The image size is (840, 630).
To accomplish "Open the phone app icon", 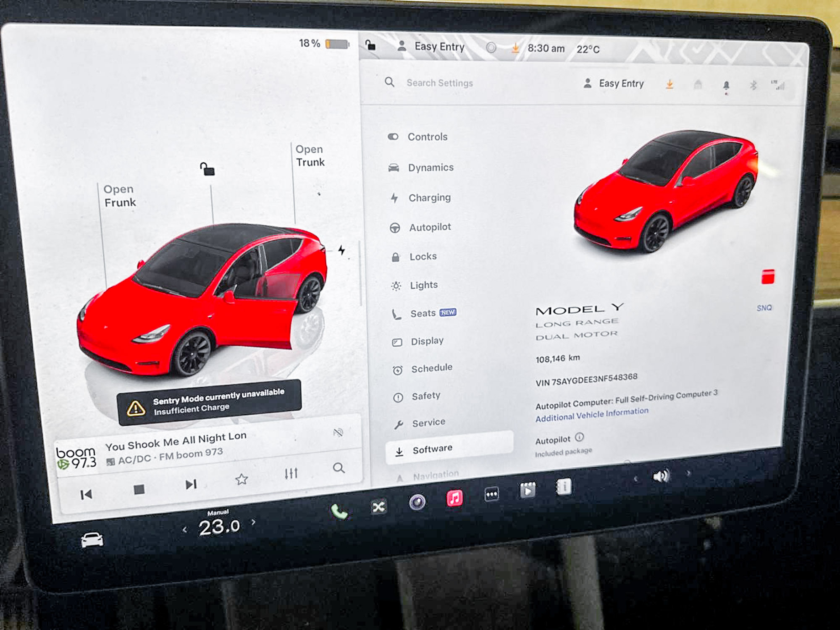I will coord(339,512).
